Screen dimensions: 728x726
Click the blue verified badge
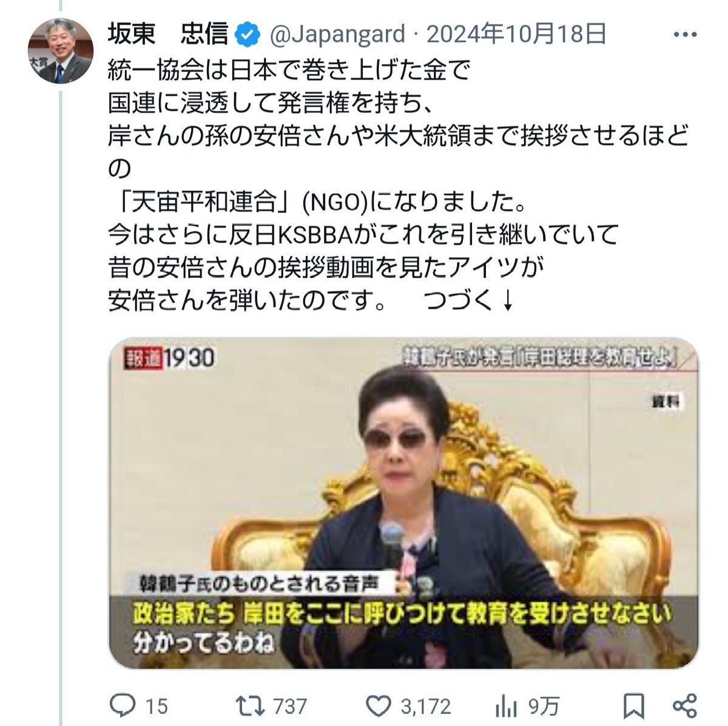click(248, 35)
